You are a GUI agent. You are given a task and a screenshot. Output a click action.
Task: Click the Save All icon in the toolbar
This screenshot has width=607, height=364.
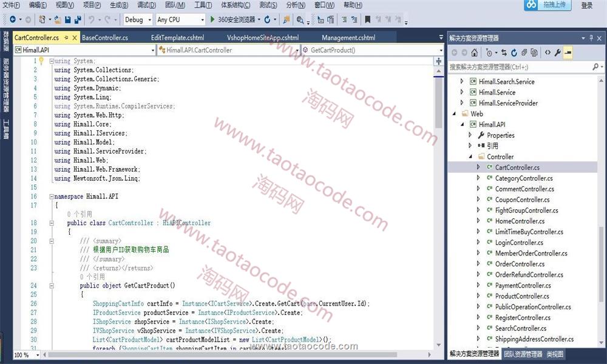78,20
